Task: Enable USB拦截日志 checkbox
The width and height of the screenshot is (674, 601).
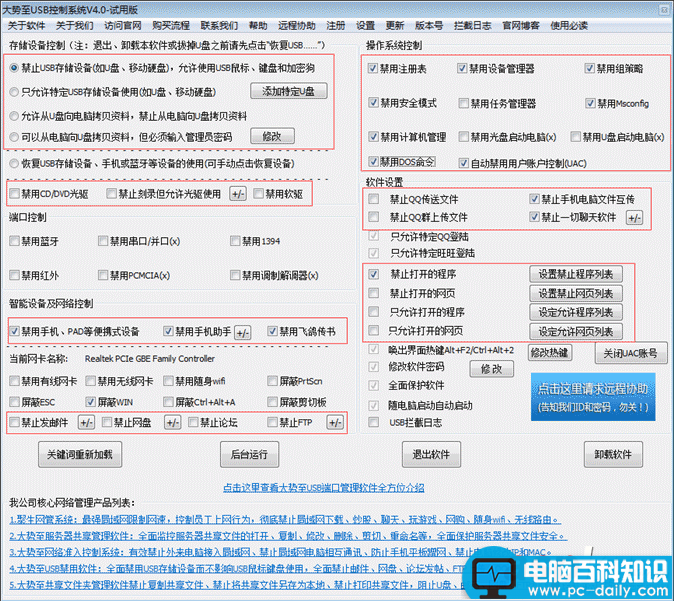Action: 374,423
